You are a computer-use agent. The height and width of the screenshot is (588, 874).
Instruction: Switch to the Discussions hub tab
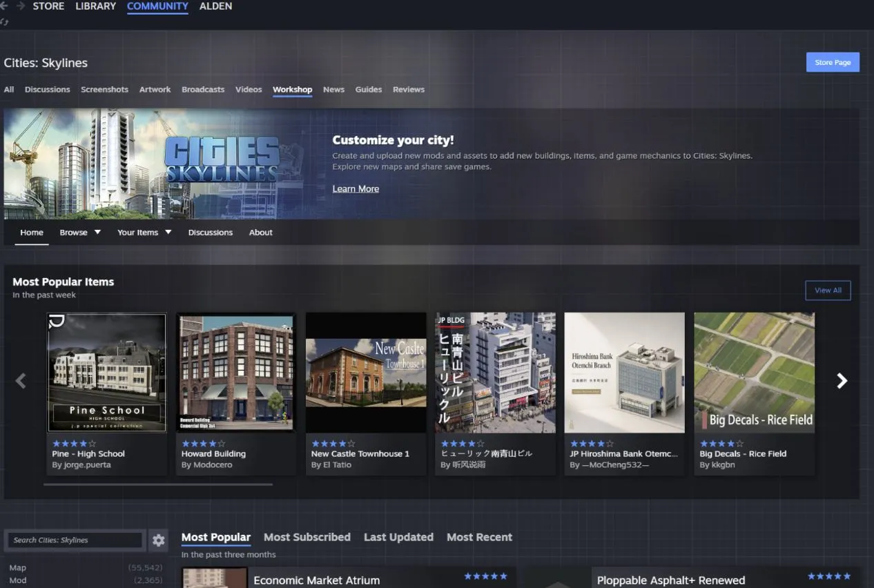[47, 90]
